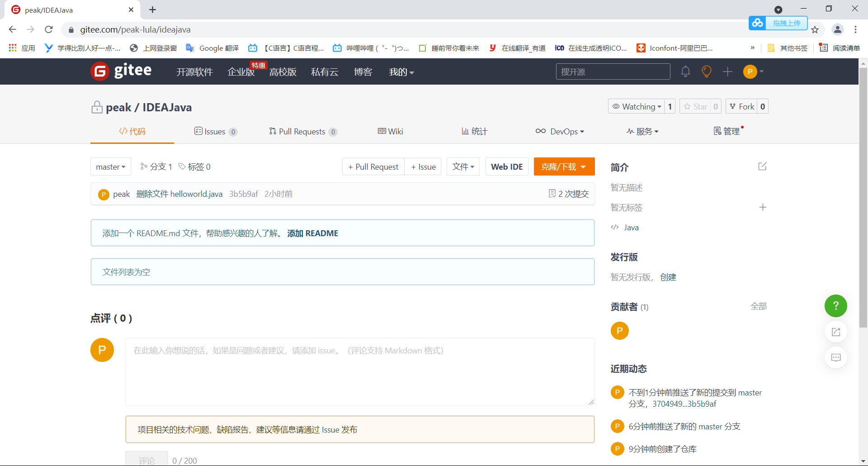This screenshot has height=466, width=868.
Task: Click the commit author peak avatar
Action: [x=104, y=195]
